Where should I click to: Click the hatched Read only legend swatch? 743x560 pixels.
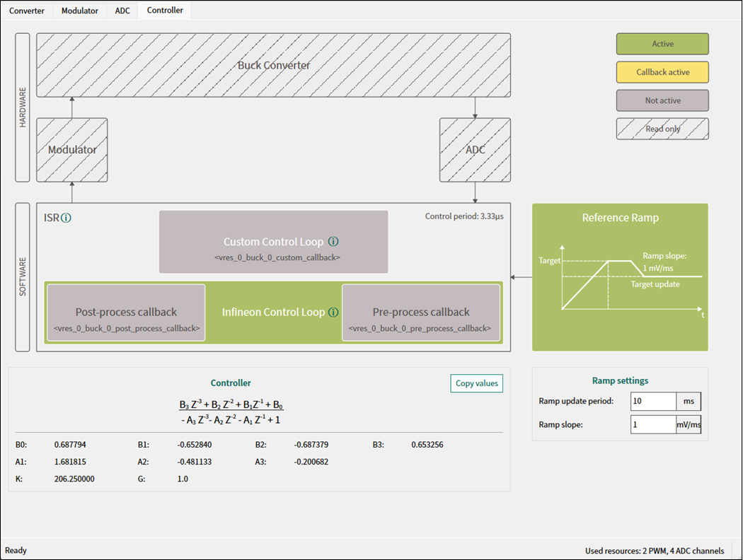[662, 129]
